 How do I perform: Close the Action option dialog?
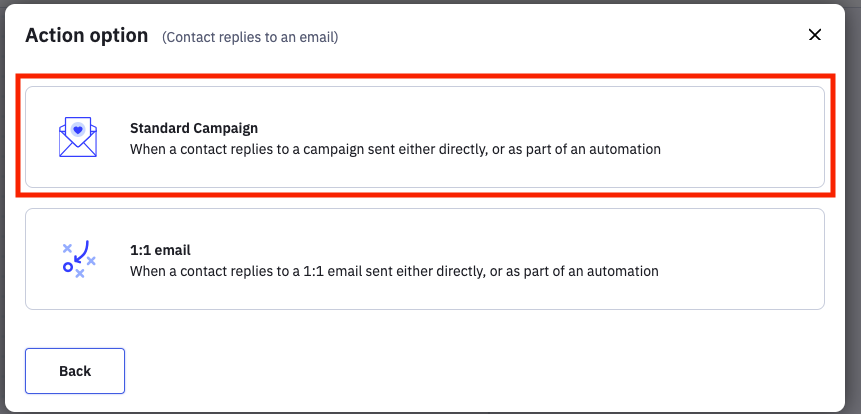point(815,35)
